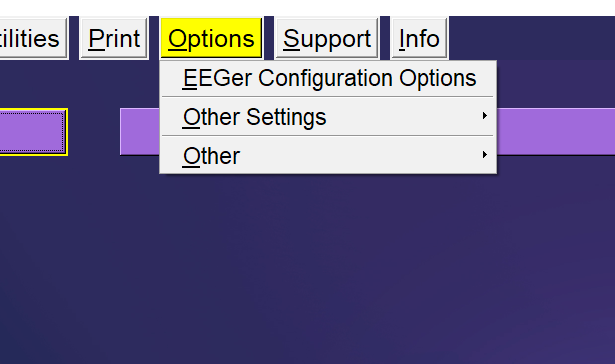
Task: Click the purple button with yellow focus border
Action: coord(33,132)
